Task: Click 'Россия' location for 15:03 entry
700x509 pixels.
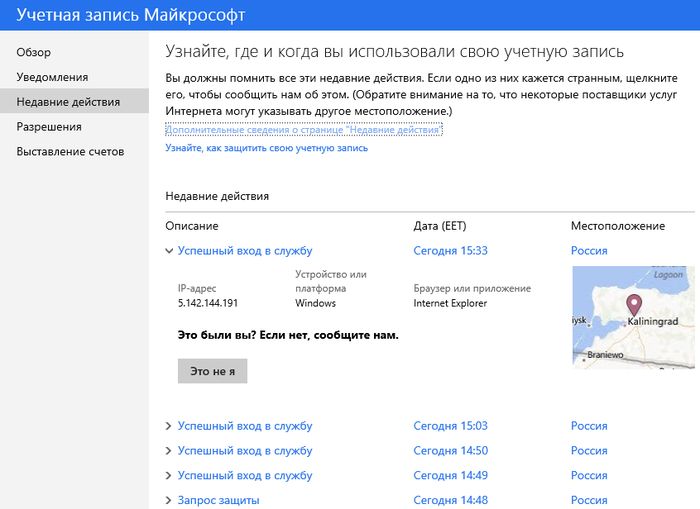Action: pos(589,426)
